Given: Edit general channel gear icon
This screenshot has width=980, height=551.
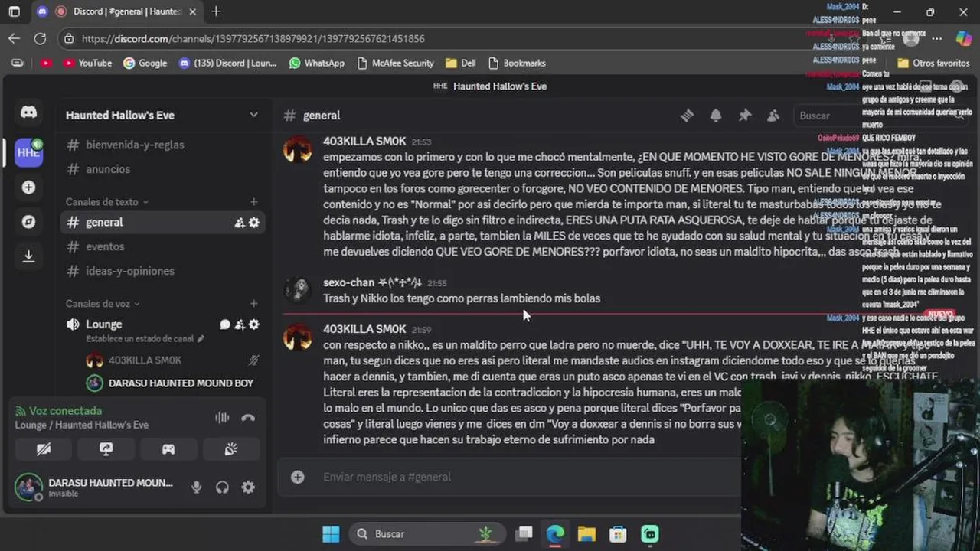Looking at the screenshot, I should (x=254, y=223).
